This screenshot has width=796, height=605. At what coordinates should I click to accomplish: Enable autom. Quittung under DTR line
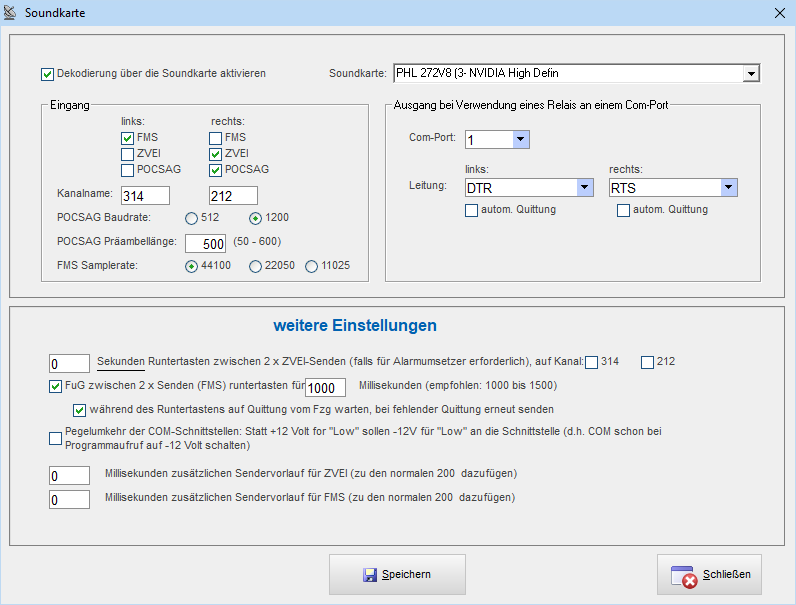click(471, 210)
